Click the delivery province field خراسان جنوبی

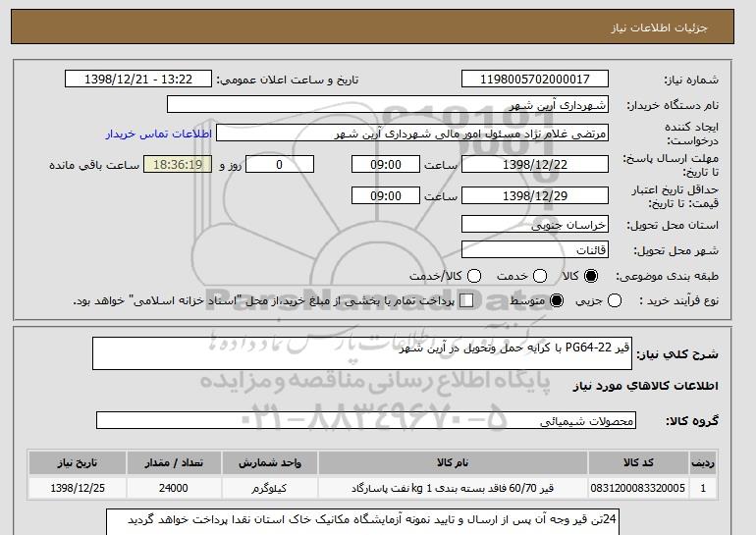pos(535,225)
